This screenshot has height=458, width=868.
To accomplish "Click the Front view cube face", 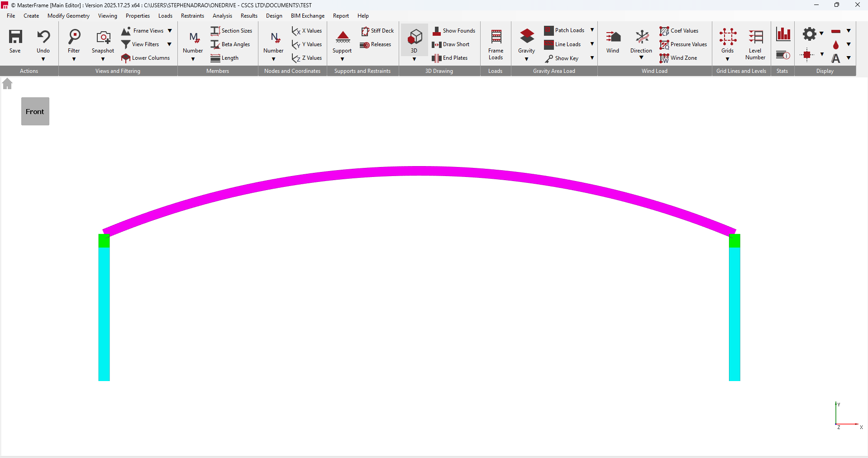I will (x=35, y=111).
